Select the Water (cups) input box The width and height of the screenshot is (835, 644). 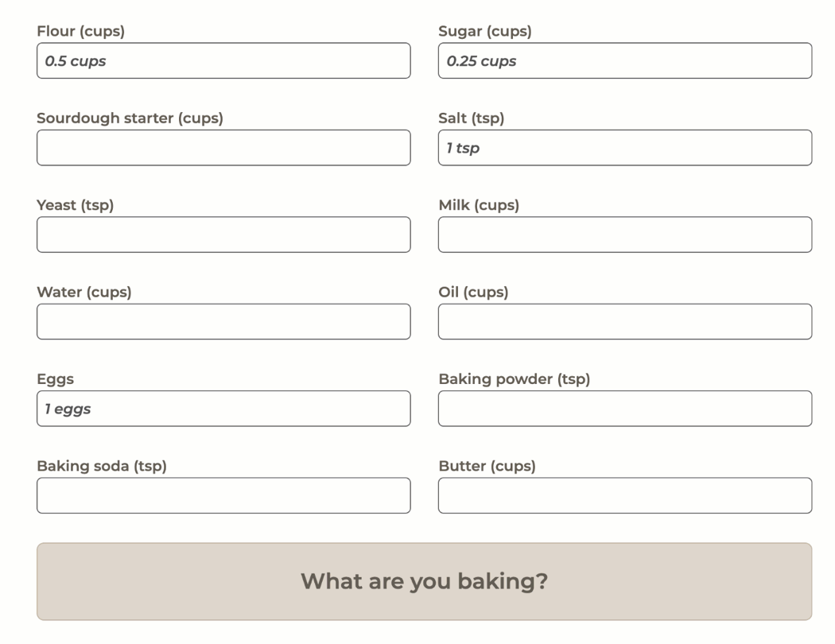click(x=223, y=321)
